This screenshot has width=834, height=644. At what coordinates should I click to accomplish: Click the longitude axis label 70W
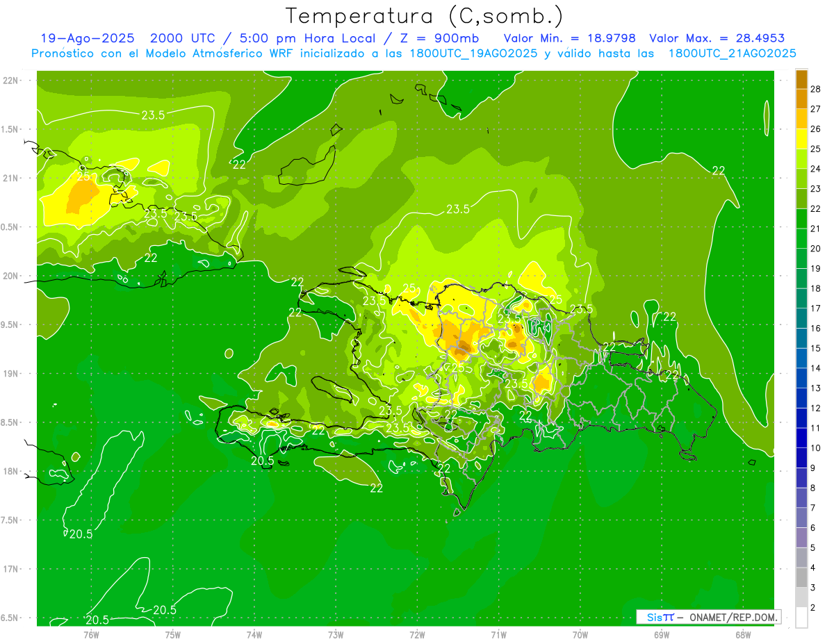point(580,634)
